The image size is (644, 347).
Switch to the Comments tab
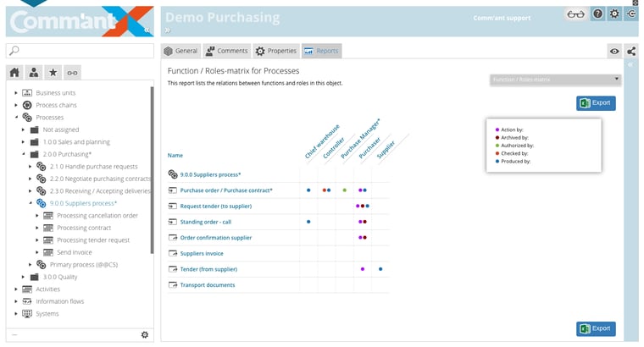[x=226, y=51]
